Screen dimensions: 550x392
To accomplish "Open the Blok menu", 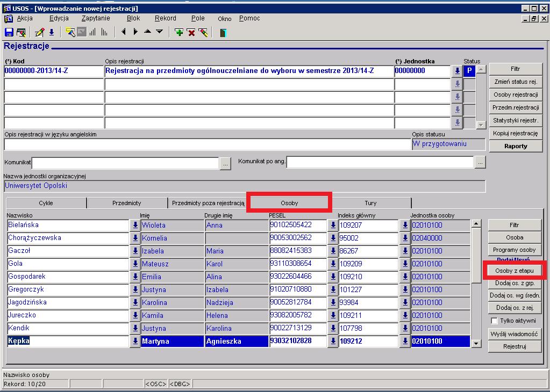I will pos(133,18).
